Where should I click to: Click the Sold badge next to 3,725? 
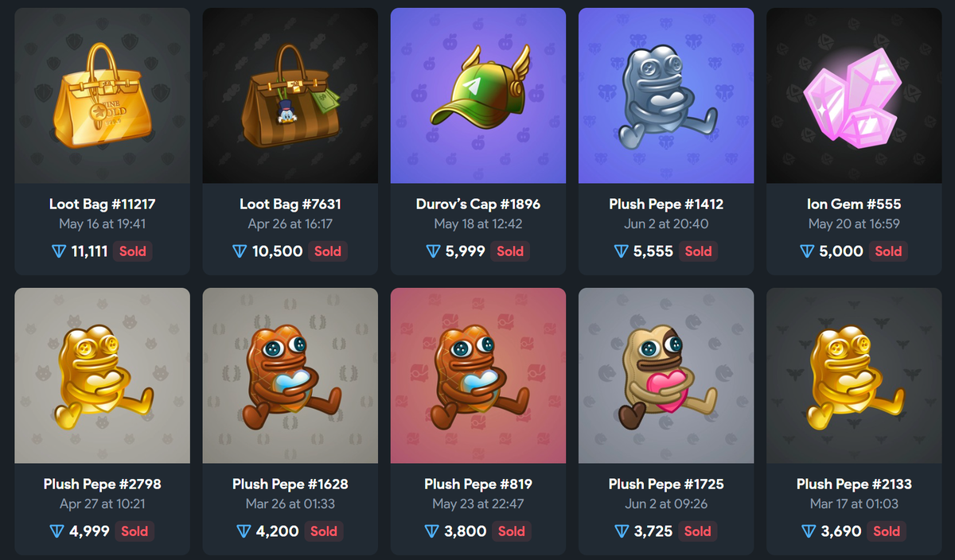click(698, 531)
